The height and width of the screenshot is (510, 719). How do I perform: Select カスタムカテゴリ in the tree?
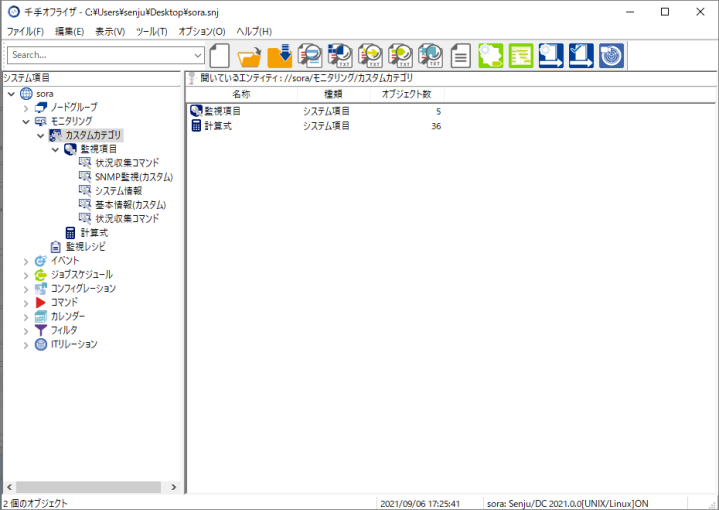(x=93, y=135)
